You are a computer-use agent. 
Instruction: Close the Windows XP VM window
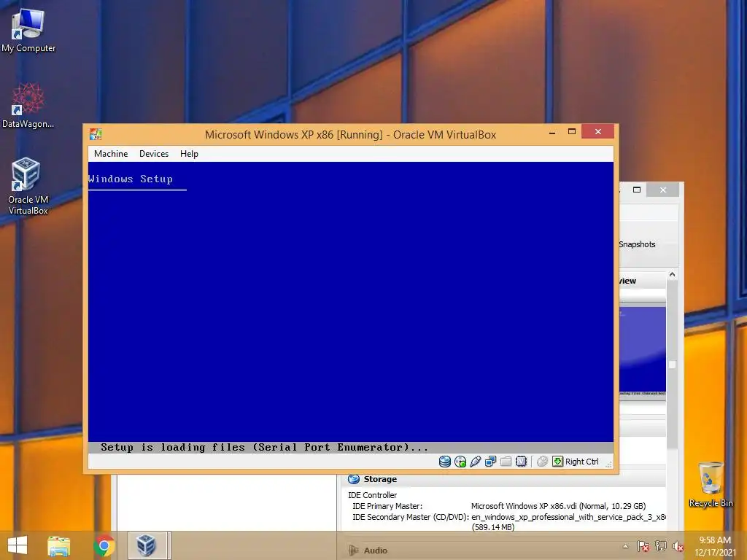click(598, 131)
